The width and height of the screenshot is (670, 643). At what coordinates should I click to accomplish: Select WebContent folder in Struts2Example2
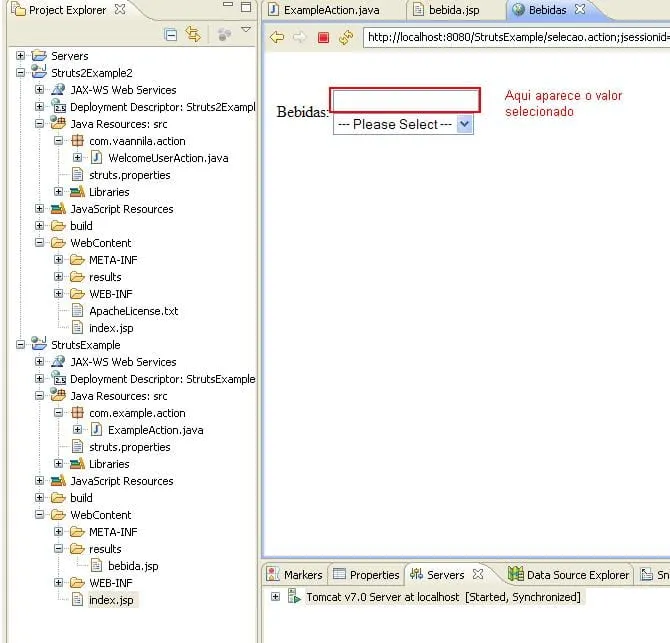tap(101, 243)
